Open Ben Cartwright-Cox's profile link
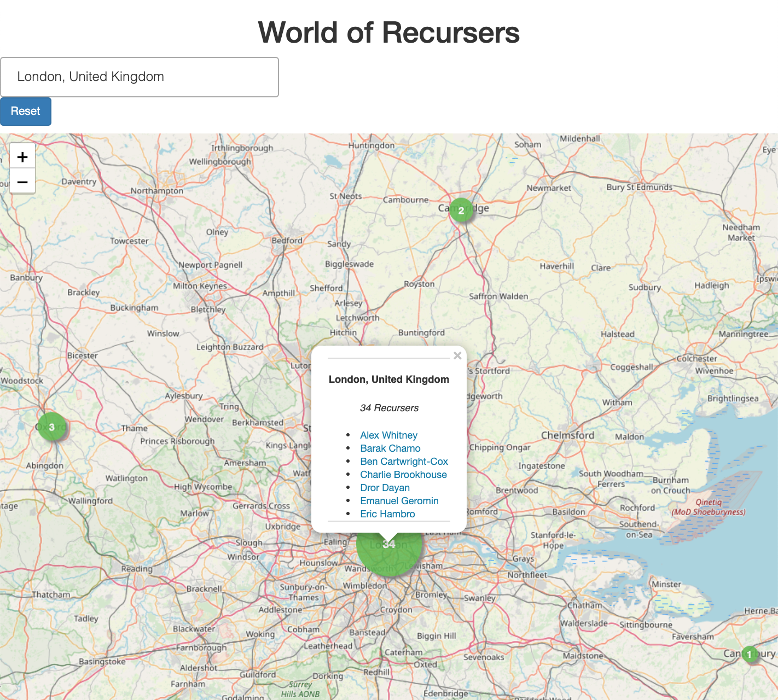The width and height of the screenshot is (778, 700). [404, 462]
